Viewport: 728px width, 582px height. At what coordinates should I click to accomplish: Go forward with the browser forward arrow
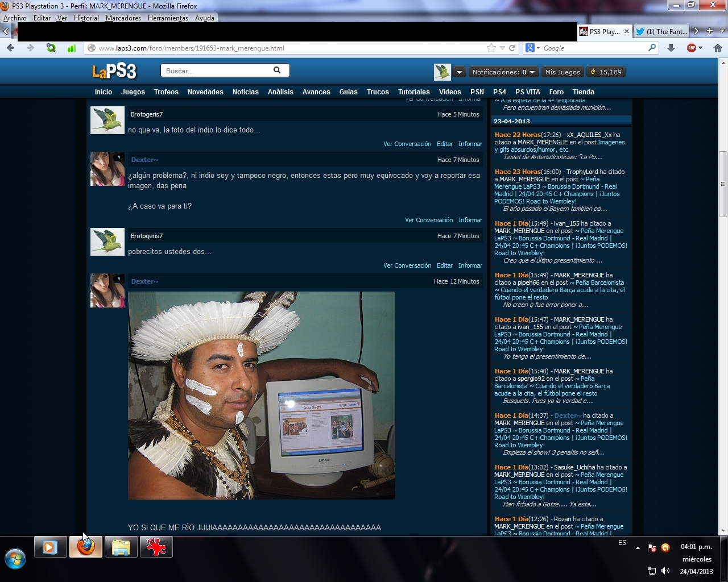(x=31, y=48)
